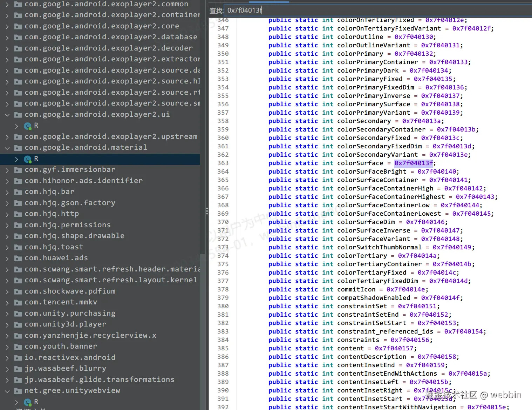The height and width of the screenshot is (410, 532).
Task: Expand the com.unity.purchasing package
Action: point(7,314)
